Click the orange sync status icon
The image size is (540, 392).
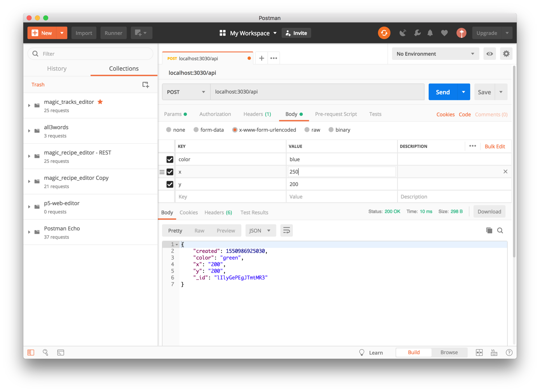[x=384, y=33]
